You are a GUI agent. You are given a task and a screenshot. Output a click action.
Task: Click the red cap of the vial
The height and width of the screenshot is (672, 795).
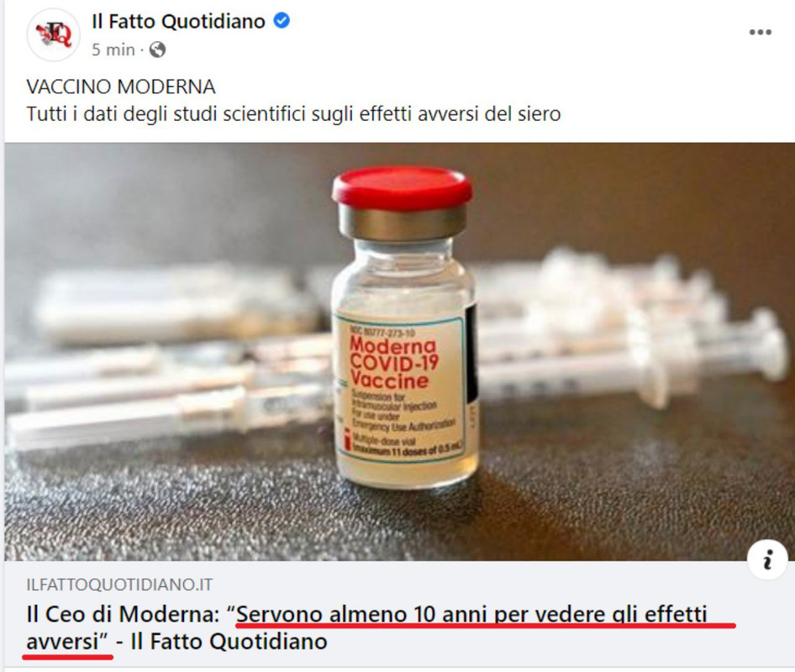(x=402, y=187)
